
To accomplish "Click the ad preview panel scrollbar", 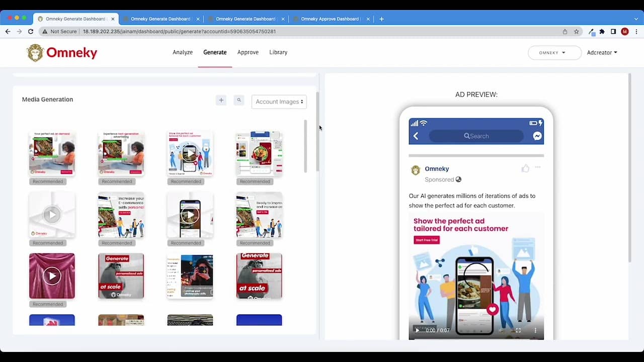I will pos(629,167).
